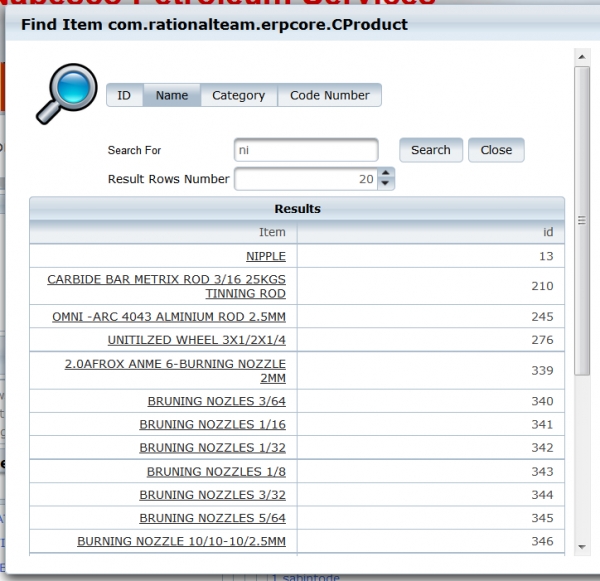This screenshot has width=600, height=581.
Task: Select the Code Number search option
Action: click(329, 96)
